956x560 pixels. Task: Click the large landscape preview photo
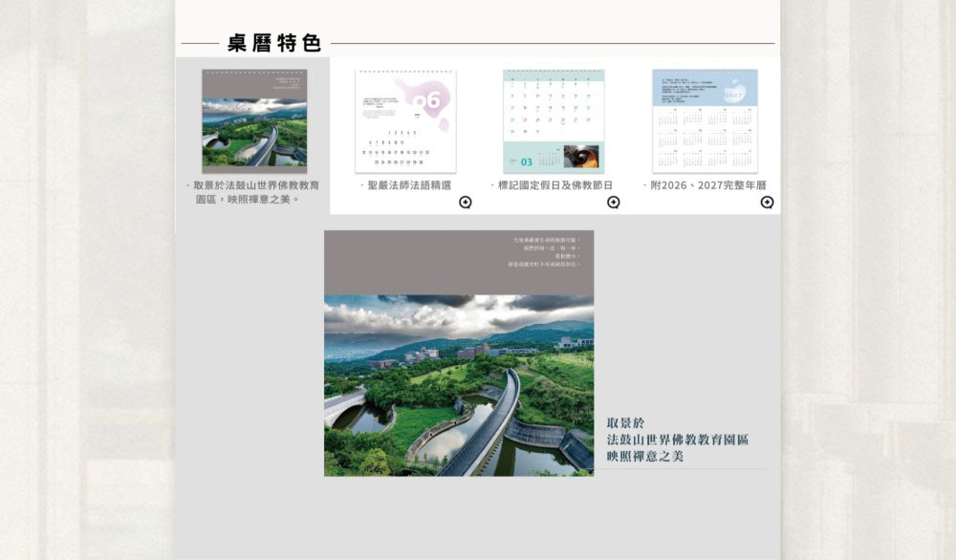(459, 384)
